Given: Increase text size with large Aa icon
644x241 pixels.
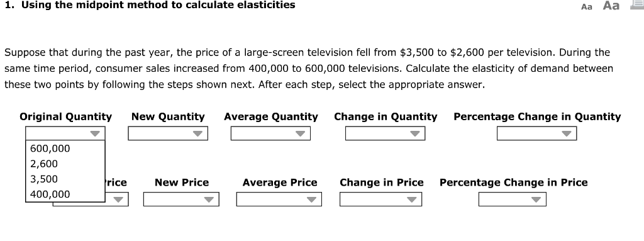Looking at the screenshot, I should point(611,6).
